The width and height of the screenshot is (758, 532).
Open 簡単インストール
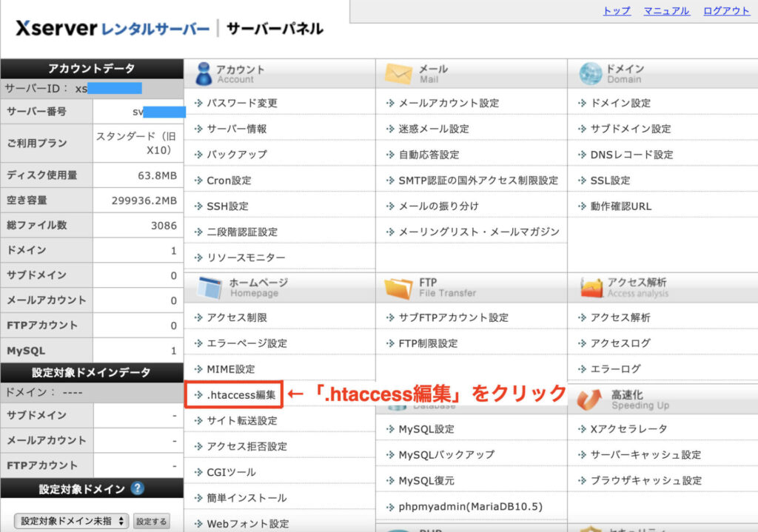[246, 498]
